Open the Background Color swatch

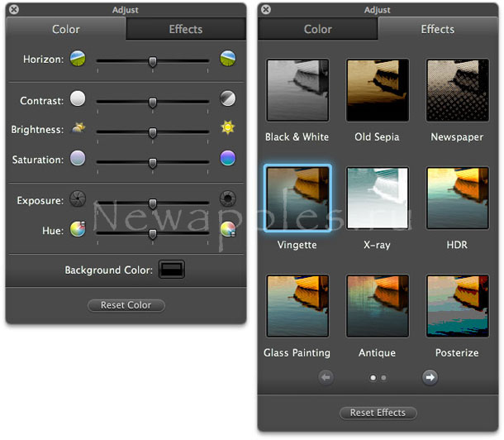tap(172, 270)
